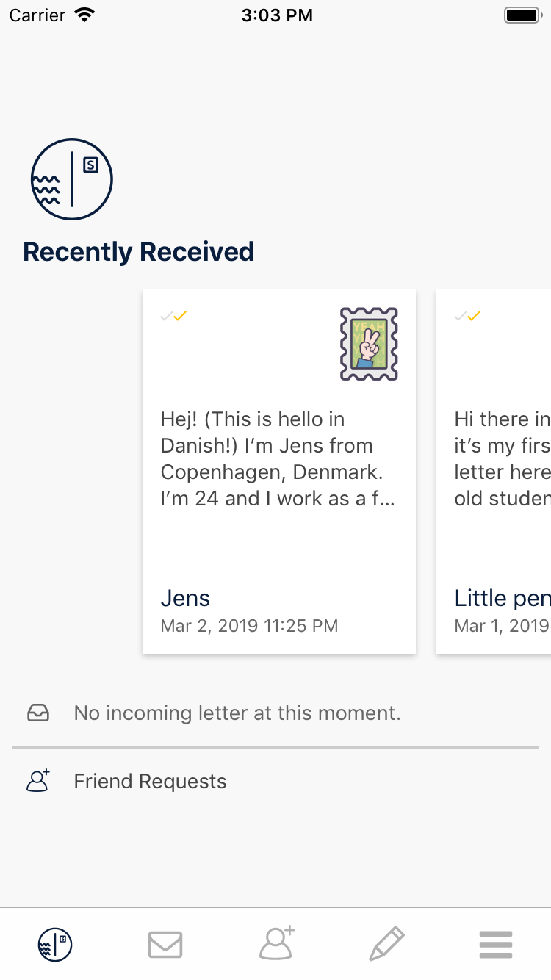Open the letters envelope tab
The image size is (551, 980).
tap(165, 944)
